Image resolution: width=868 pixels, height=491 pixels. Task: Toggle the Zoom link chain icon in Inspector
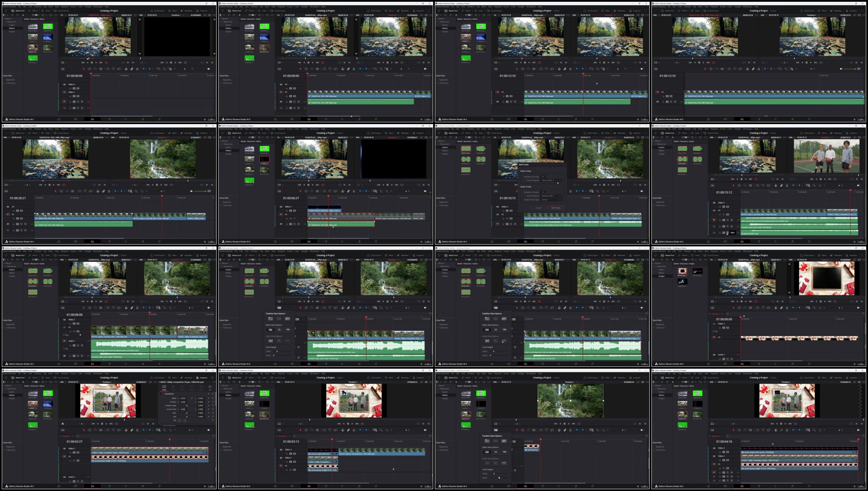coord(192,398)
